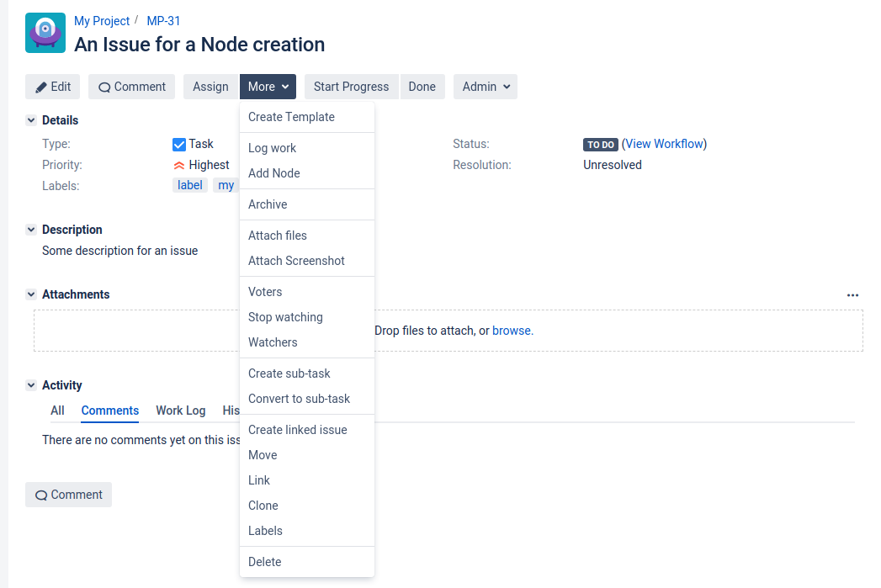Click the browse link in the drop zone
The height and width of the screenshot is (588, 881).
[512, 331]
